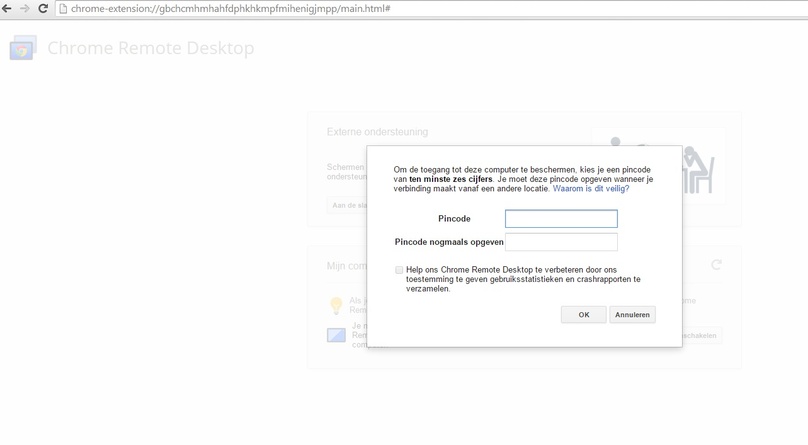Screen dimensions: 808x445
Task: Click the browser back arrow
Action: 7,8
